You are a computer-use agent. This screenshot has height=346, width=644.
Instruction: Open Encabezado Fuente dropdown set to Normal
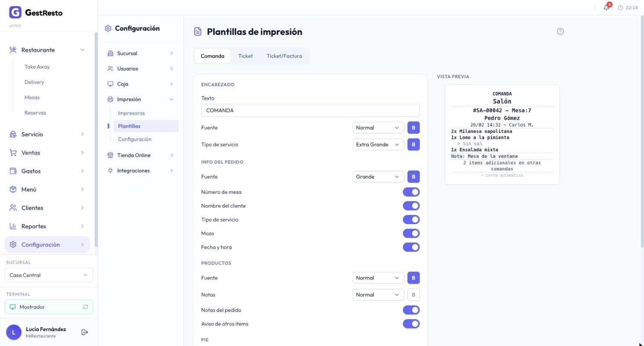378,128
